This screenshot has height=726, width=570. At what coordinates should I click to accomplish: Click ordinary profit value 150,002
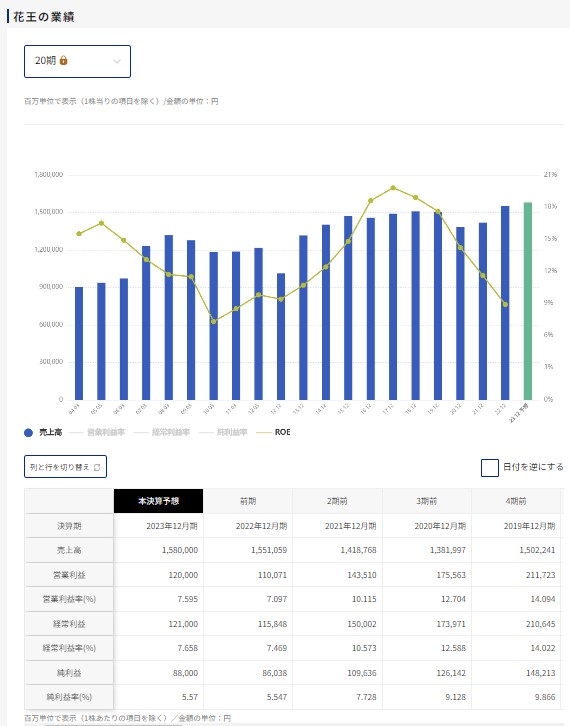pyautogui.click(x=362, y=624)
